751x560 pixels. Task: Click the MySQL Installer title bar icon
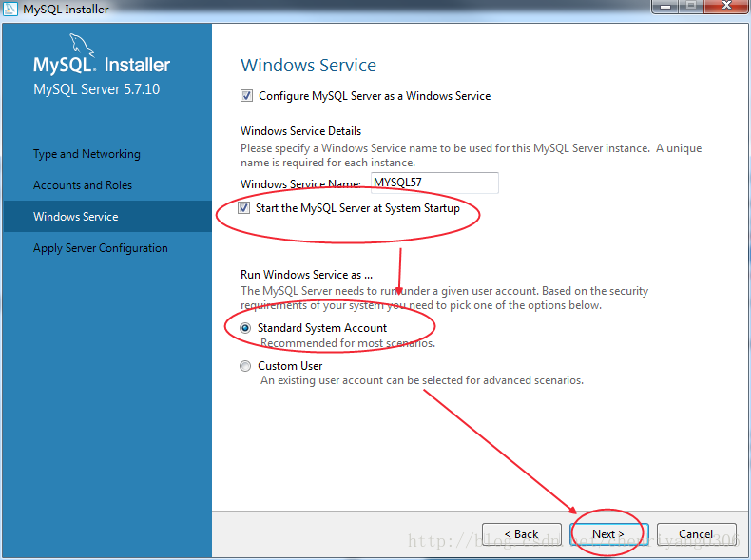(x=10, y=9)
